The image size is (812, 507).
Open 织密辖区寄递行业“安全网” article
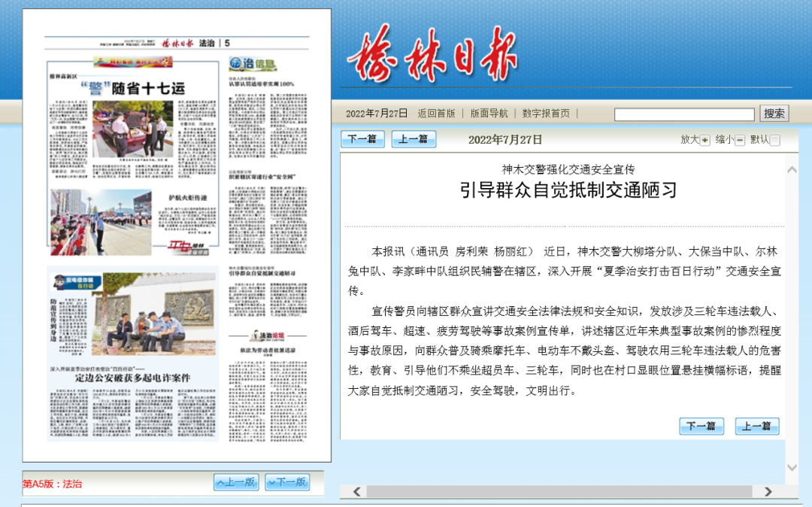click(x=262, y=177)
